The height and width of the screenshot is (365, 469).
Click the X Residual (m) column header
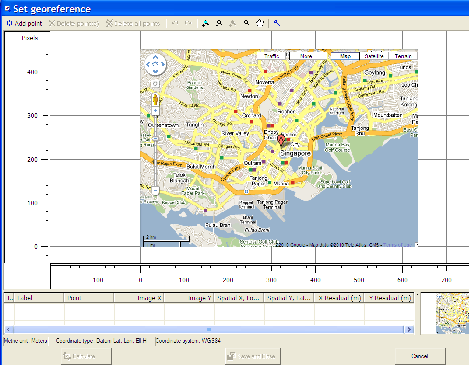click(x=339, y=298)
